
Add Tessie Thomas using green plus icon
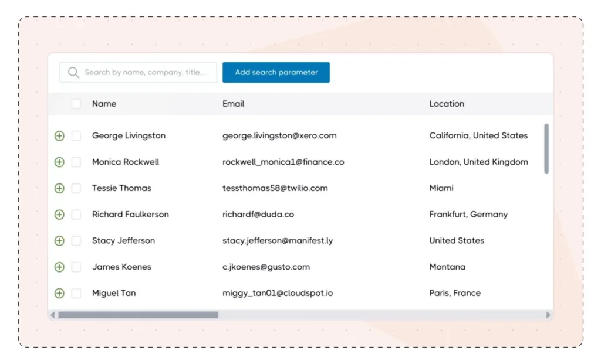click(x=59, y=188)
